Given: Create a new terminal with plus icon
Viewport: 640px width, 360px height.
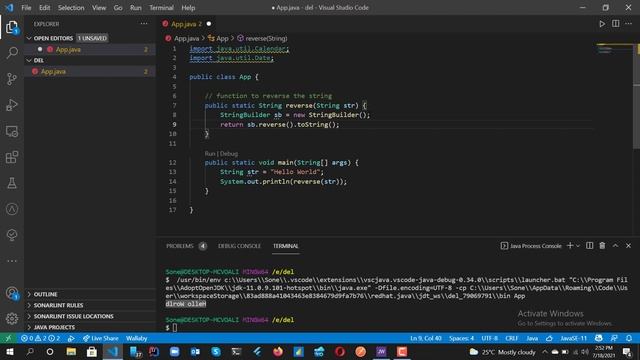Looking at the screenshot, I should (570, 246).
